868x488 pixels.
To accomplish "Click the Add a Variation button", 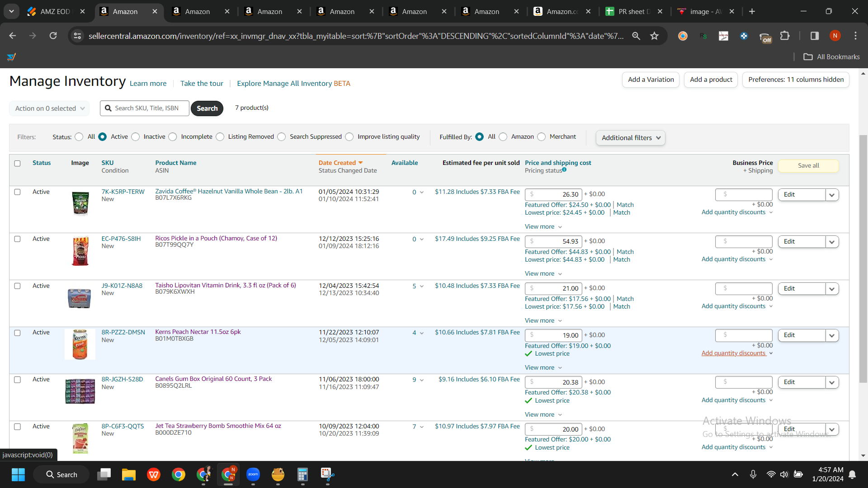I will [x=651, y=80].
